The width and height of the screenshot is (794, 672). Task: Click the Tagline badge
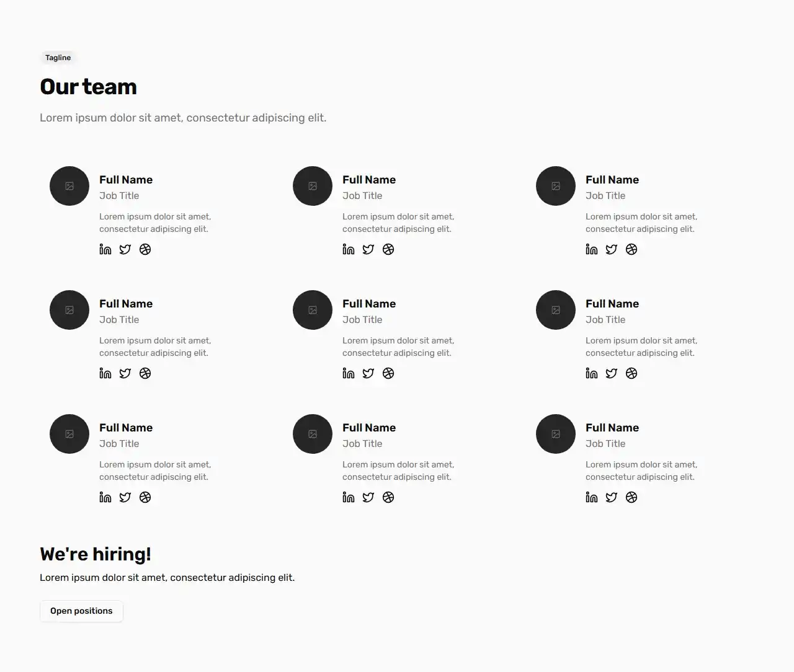[x=58, y=58]
